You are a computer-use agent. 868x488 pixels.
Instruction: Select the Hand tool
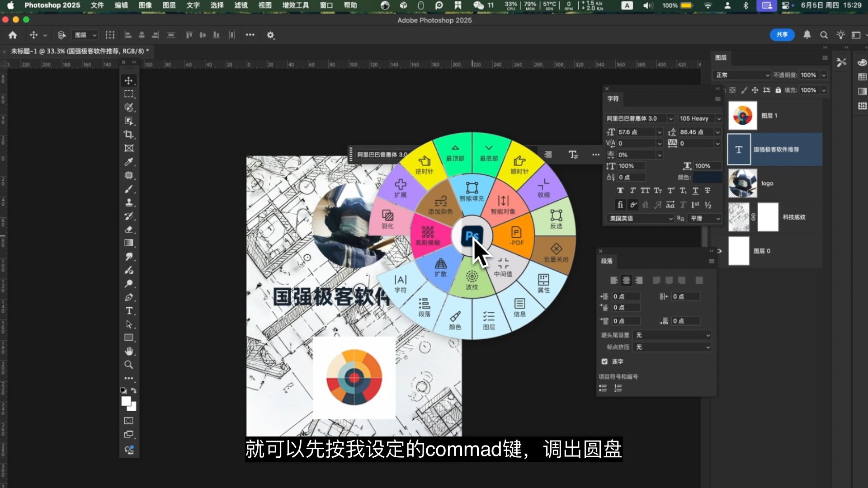point(129,351)
